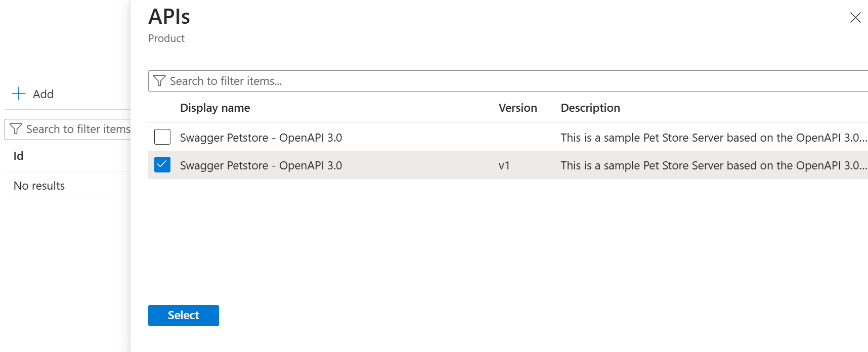Click the filter icon in the APIs search box

[x=159, y=81]
